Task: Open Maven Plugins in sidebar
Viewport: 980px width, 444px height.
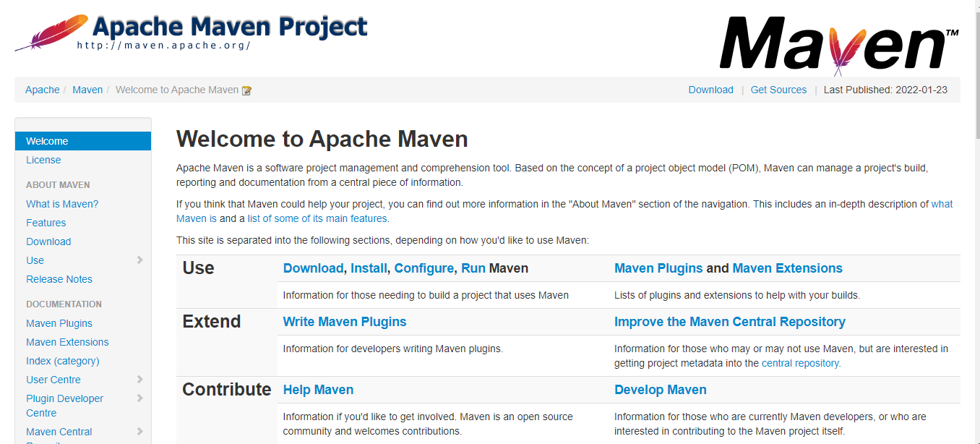Action: click(59, 323)
